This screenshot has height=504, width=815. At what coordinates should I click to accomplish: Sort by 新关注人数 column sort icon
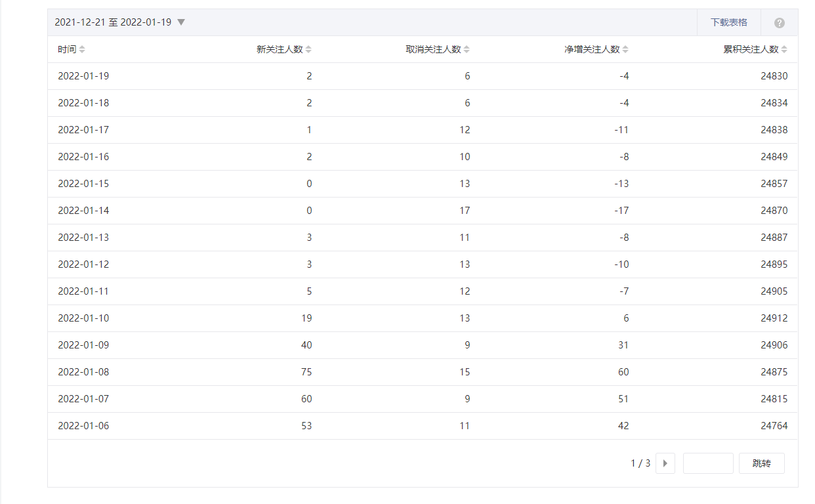[308, 49]
